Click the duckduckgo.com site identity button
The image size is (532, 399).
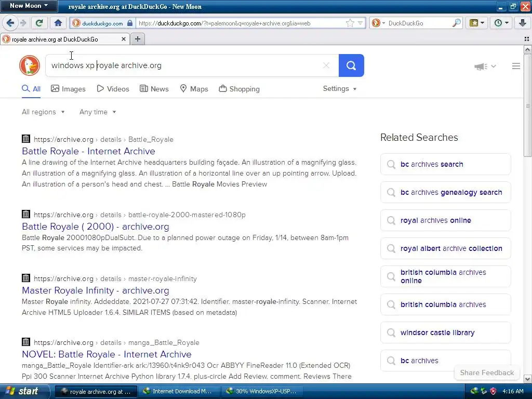click(x=102, y=23)
